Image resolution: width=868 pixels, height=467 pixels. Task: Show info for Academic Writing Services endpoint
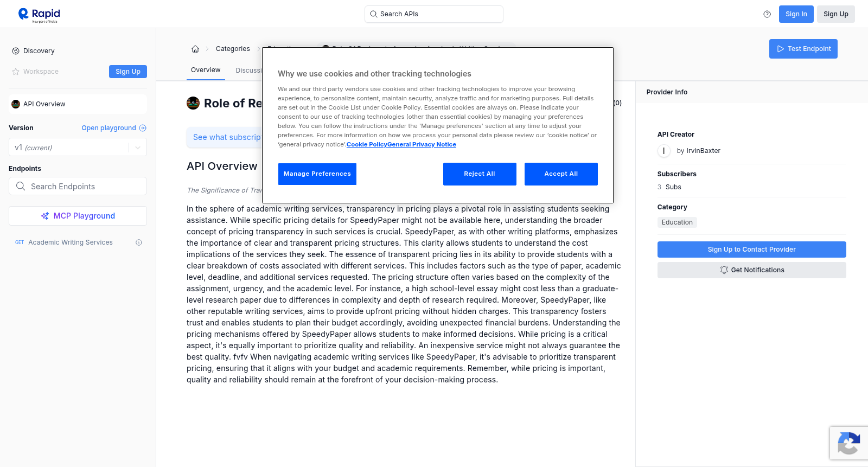click(139, 242)
